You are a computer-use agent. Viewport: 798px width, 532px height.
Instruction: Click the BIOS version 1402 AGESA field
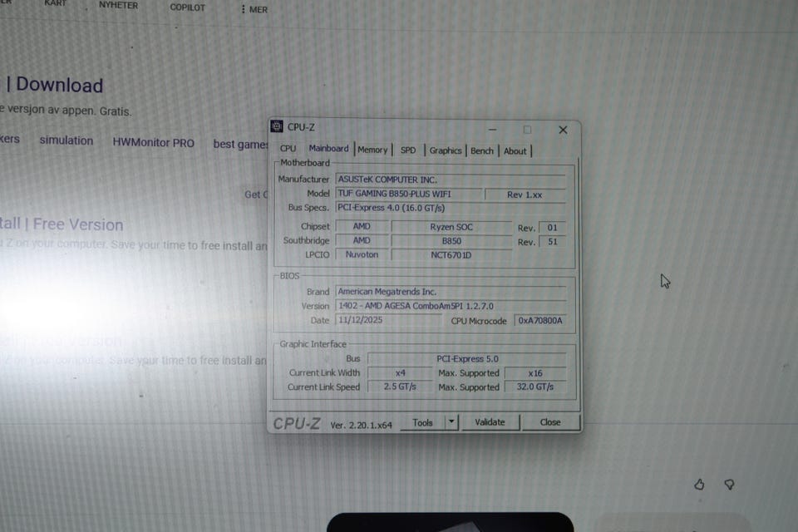click(x=451, y=306)
